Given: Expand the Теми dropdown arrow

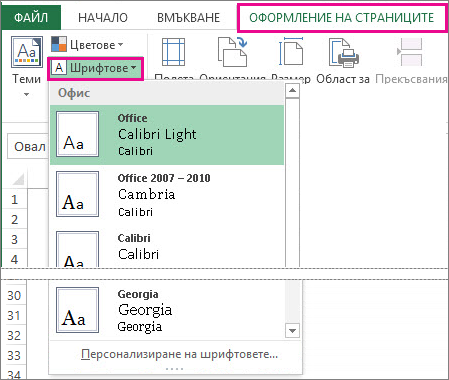Looking at the screenshot, I should click(26, 95).
